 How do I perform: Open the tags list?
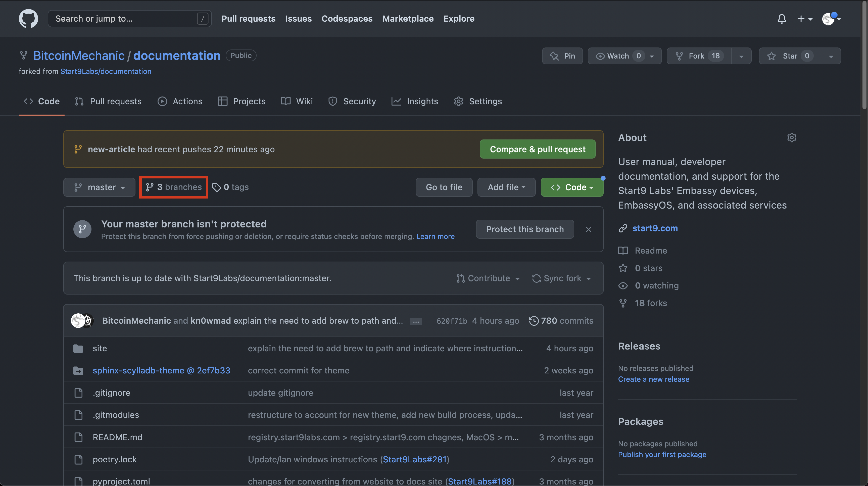coord(230,187)
